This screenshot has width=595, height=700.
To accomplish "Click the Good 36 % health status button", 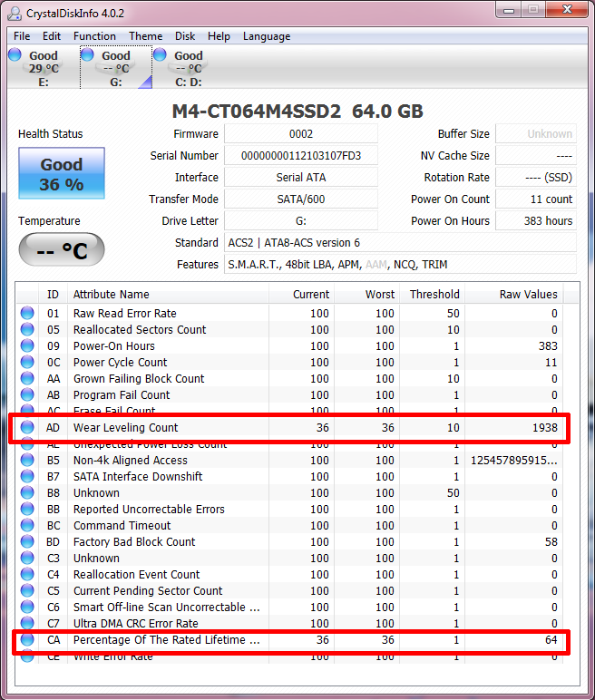I will [x=62, y=173].
